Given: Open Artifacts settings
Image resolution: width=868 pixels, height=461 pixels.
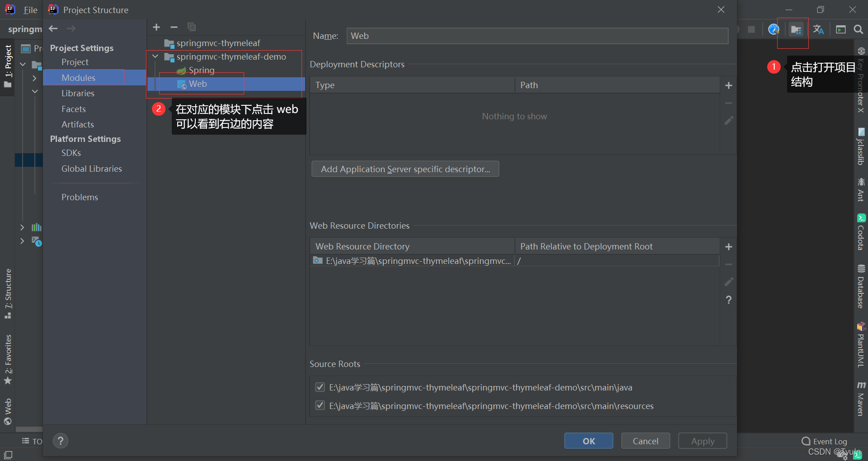Looking at the screenshot, I should [78, 124].
